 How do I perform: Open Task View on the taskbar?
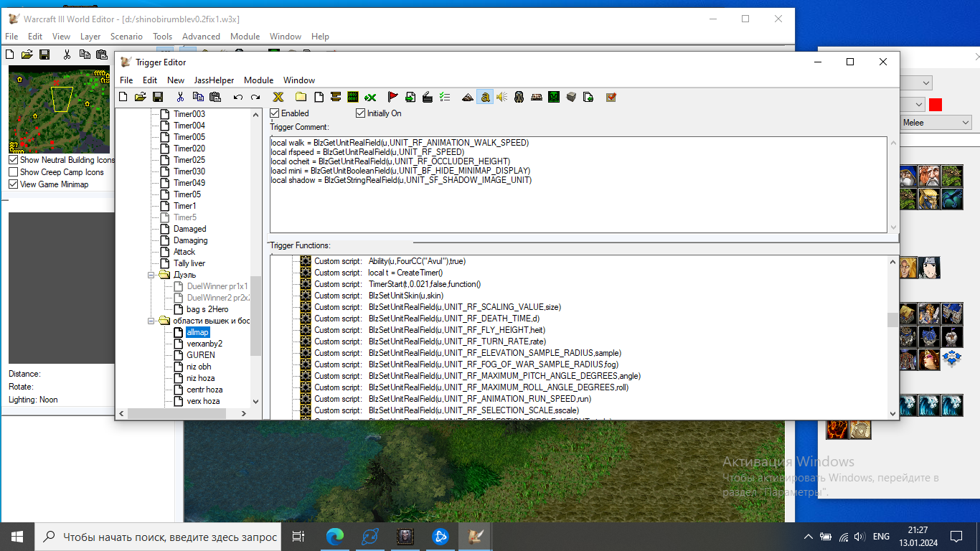click(299, 536)
